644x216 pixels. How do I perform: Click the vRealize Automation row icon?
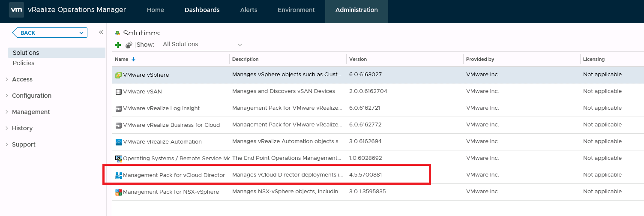click(x=119, y=142)
